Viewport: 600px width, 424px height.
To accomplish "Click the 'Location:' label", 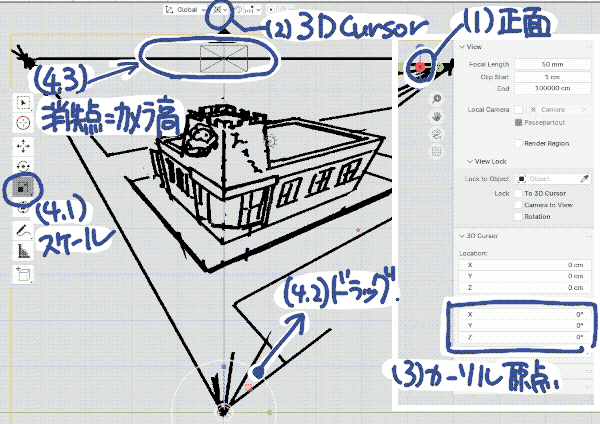I will coord(473,253).
